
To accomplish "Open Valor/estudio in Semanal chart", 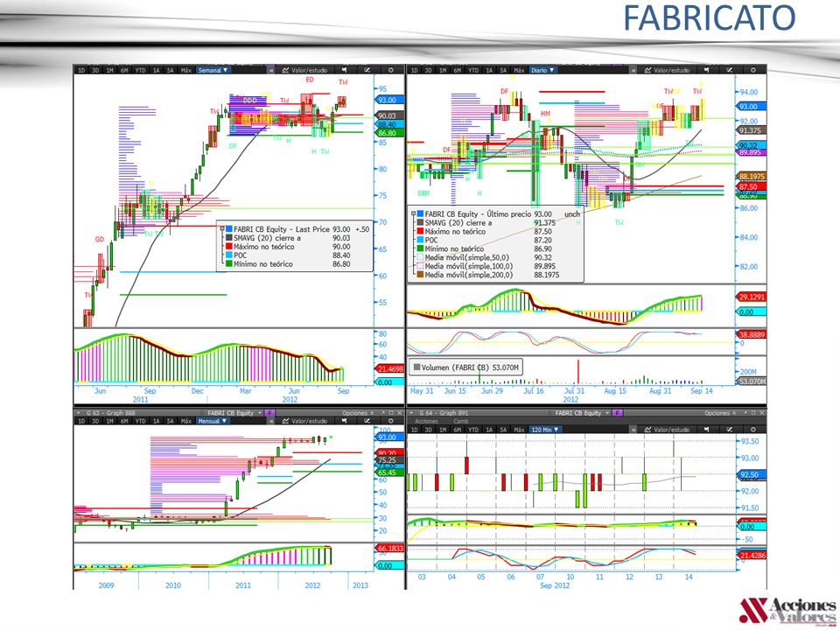I will tap(304, 70).
